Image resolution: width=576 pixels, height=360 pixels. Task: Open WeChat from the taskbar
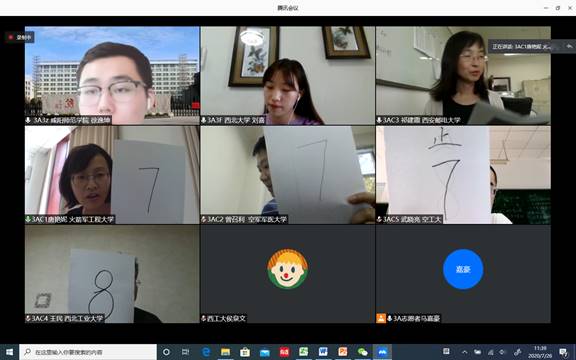coord(363,352)
